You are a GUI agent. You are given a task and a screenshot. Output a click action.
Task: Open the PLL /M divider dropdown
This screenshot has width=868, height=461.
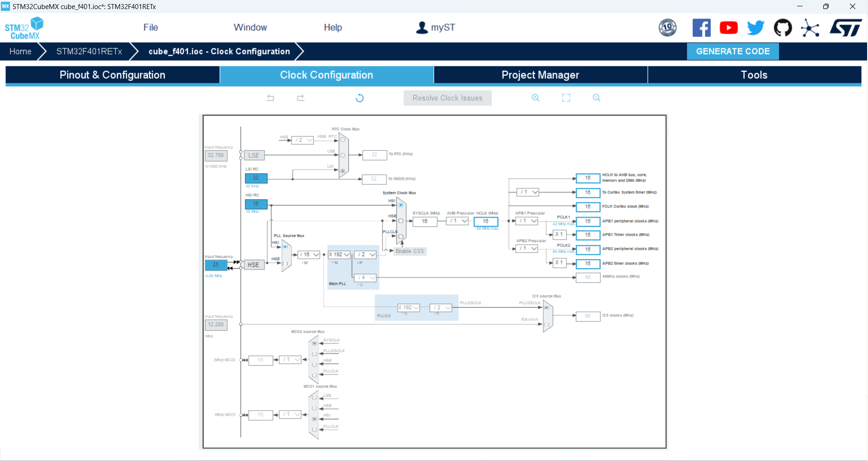click(x=309, y=255)
